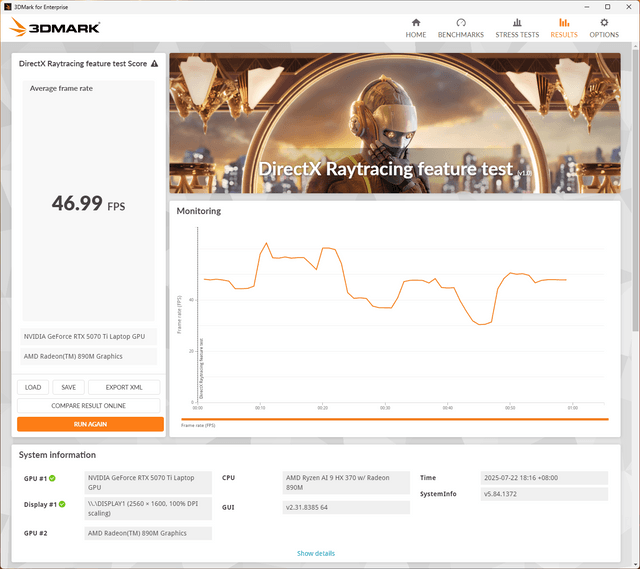Click the orange Frame rate timeline bar
The image size is (640, 569).
click(x=395, y=419)
